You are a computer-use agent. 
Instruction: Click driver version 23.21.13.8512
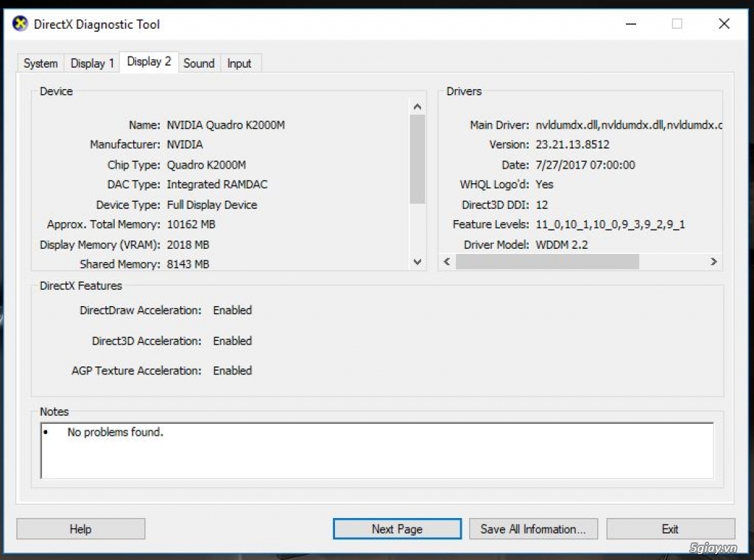coord(572,144)
